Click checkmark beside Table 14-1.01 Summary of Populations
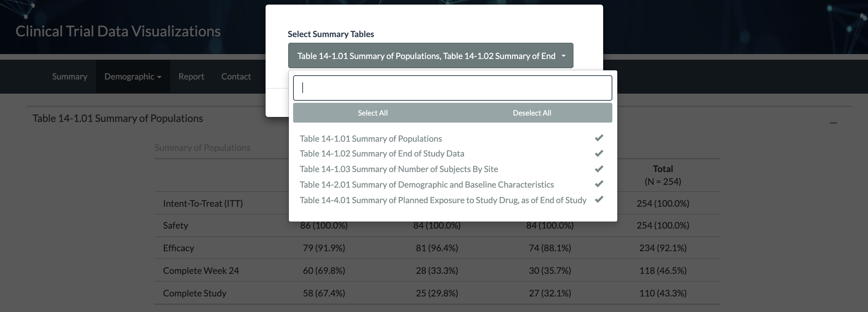Image resolution: width=868 pixels, height=312 pixels. click(x=599, y=138)
